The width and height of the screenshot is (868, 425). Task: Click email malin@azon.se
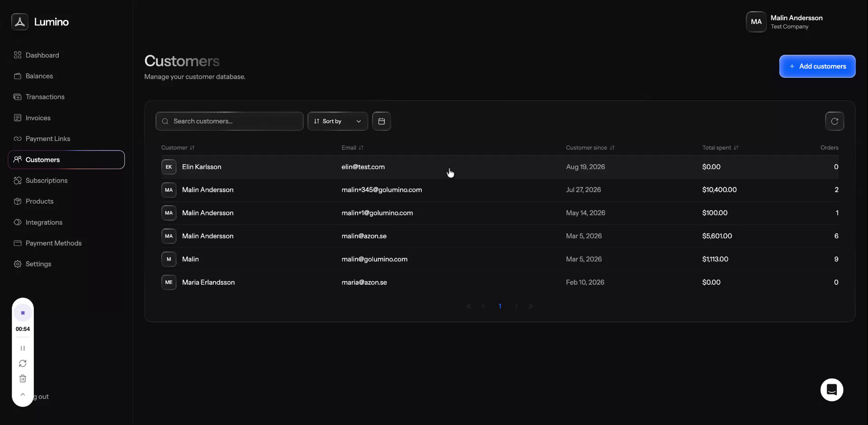364,236
